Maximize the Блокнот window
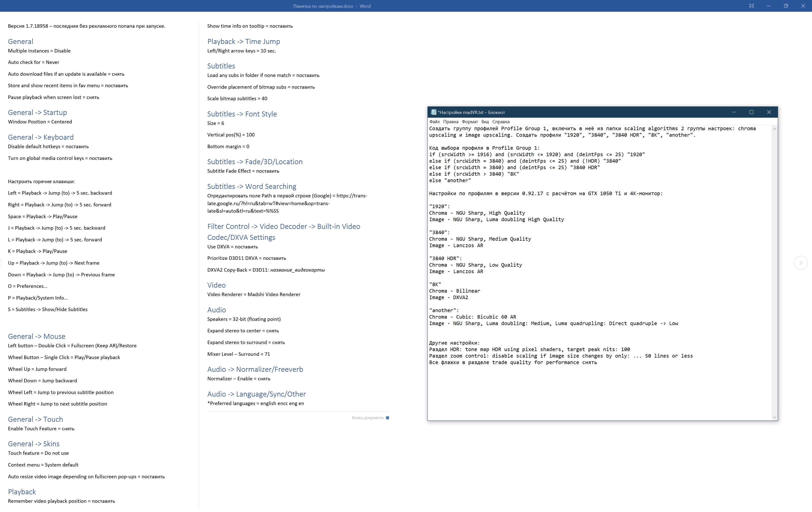 point(751,112)
